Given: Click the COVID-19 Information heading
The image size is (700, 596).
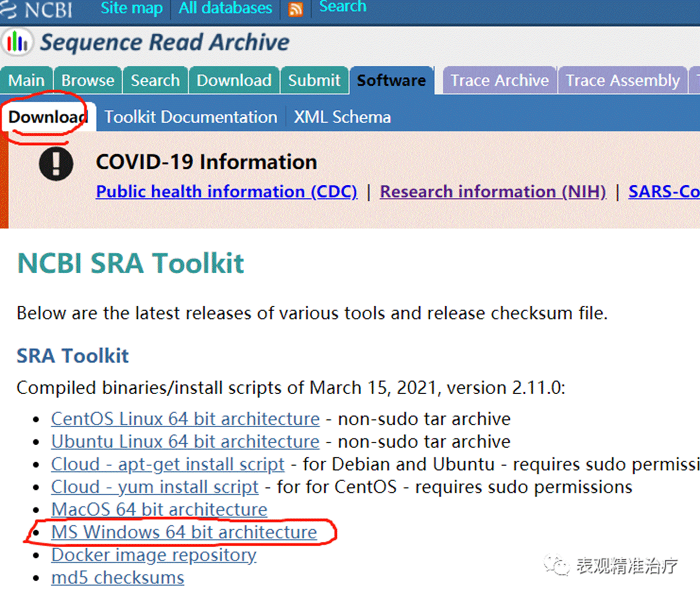Looking at the screenshot, I should coord(206,162).
